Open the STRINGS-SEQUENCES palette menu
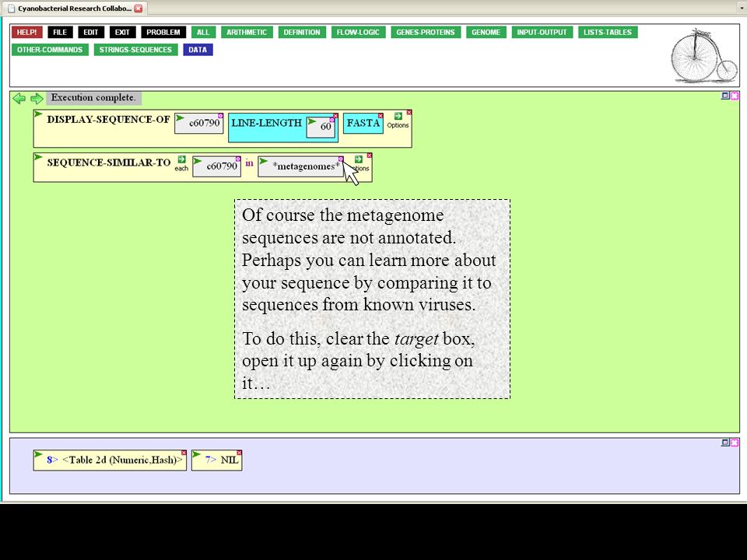The height and width of the screenshot is (560, 747). 135,50
